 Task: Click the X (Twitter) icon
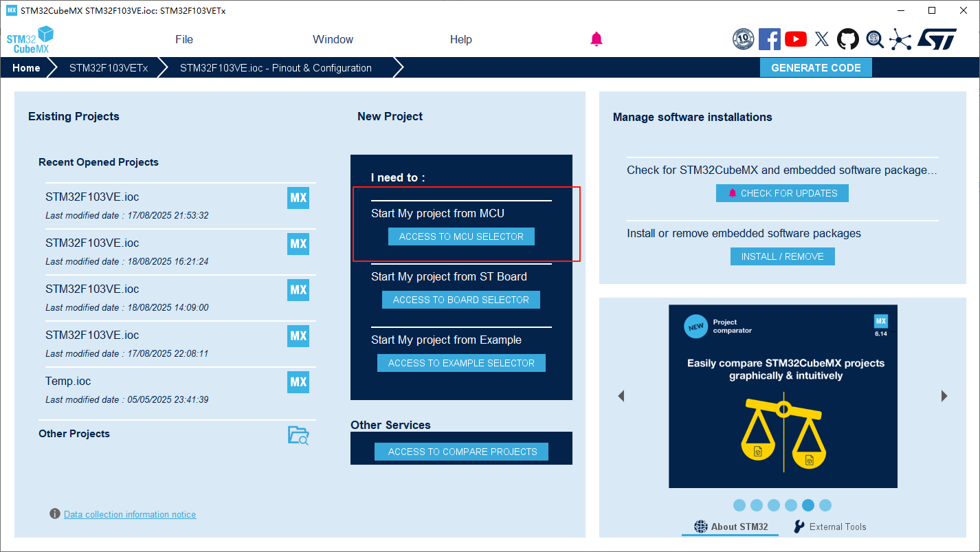pos(822,39)
